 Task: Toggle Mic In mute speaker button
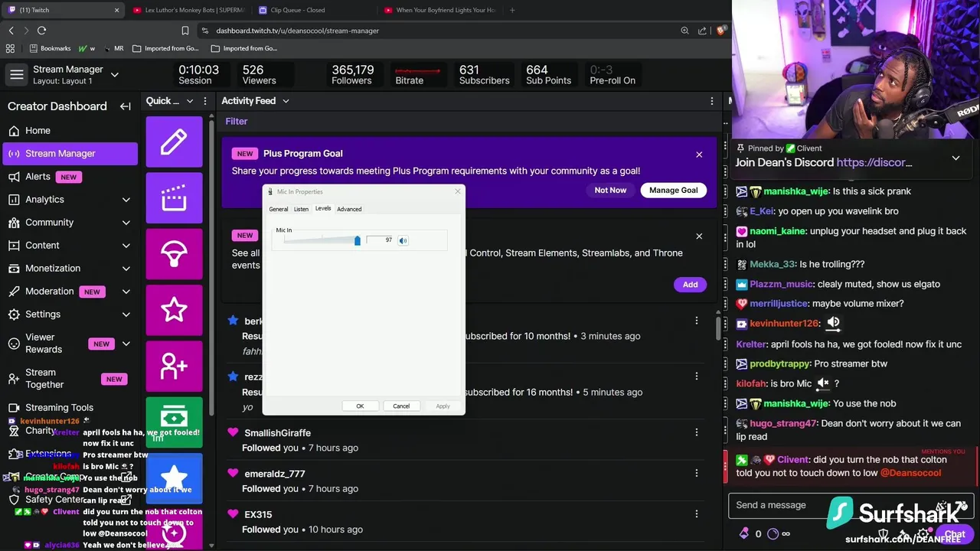403,240
